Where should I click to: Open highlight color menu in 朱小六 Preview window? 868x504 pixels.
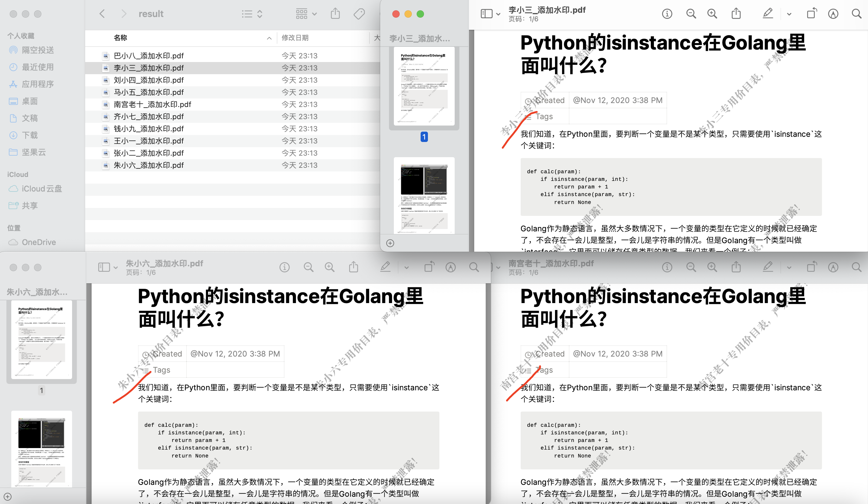point(406,268)
